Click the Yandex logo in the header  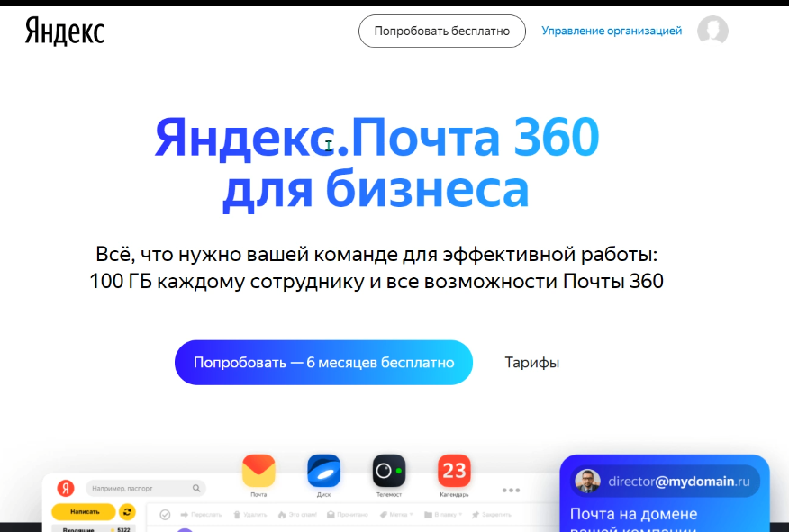65,31
